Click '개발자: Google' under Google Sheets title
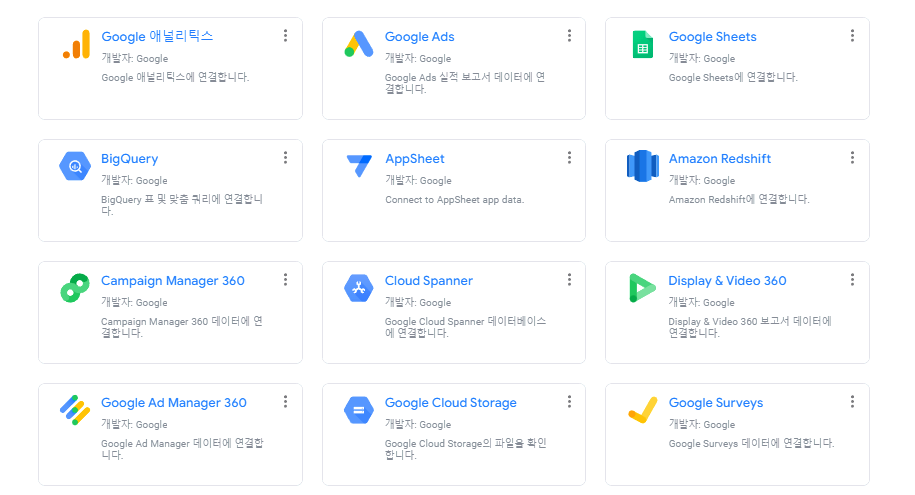The width and height of the screenshot is (915, 495). 702,58
